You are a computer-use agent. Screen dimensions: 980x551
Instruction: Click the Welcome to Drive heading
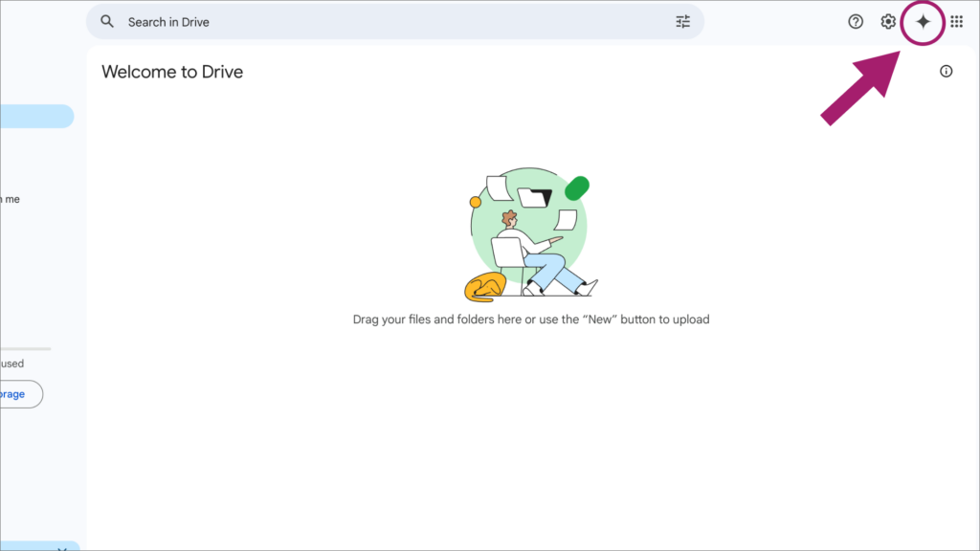[172, 72]
